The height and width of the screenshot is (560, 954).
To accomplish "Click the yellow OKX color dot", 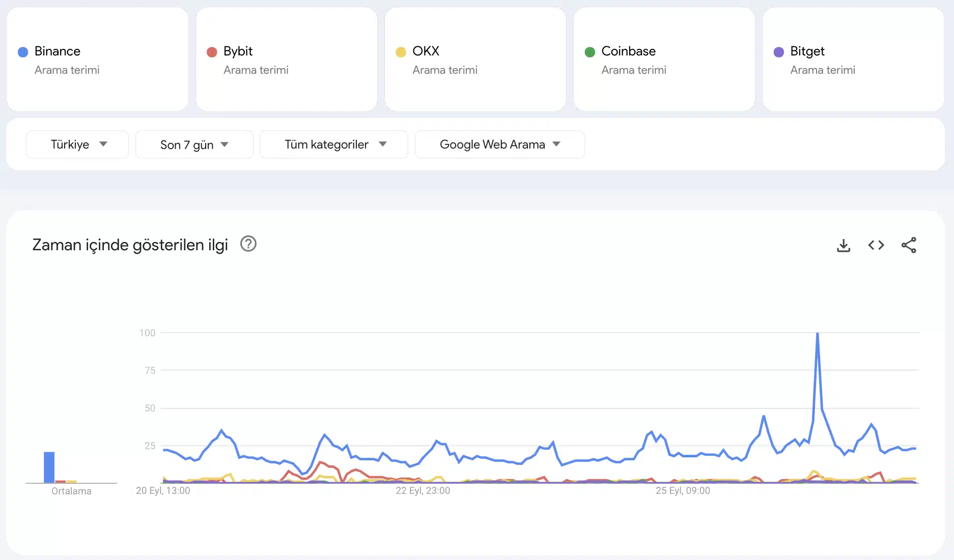I will (x=401, y=52).
